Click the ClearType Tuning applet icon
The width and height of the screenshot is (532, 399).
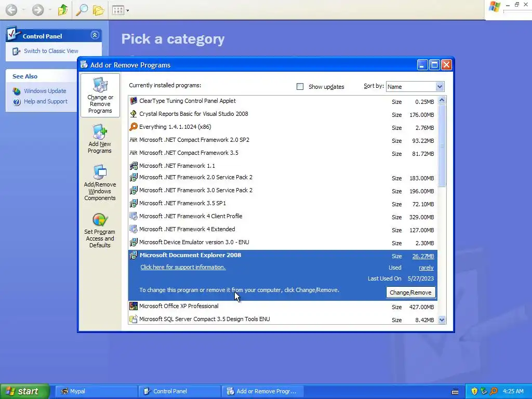pos(134,101)
